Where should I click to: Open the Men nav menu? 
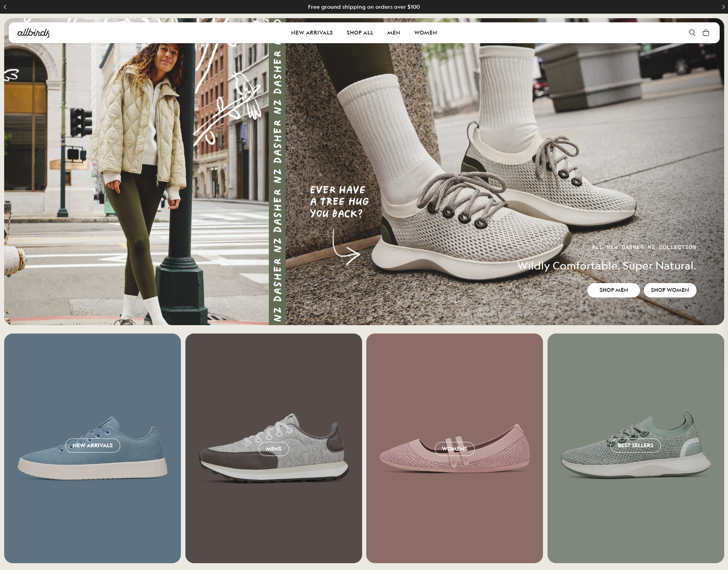[394, 33]
